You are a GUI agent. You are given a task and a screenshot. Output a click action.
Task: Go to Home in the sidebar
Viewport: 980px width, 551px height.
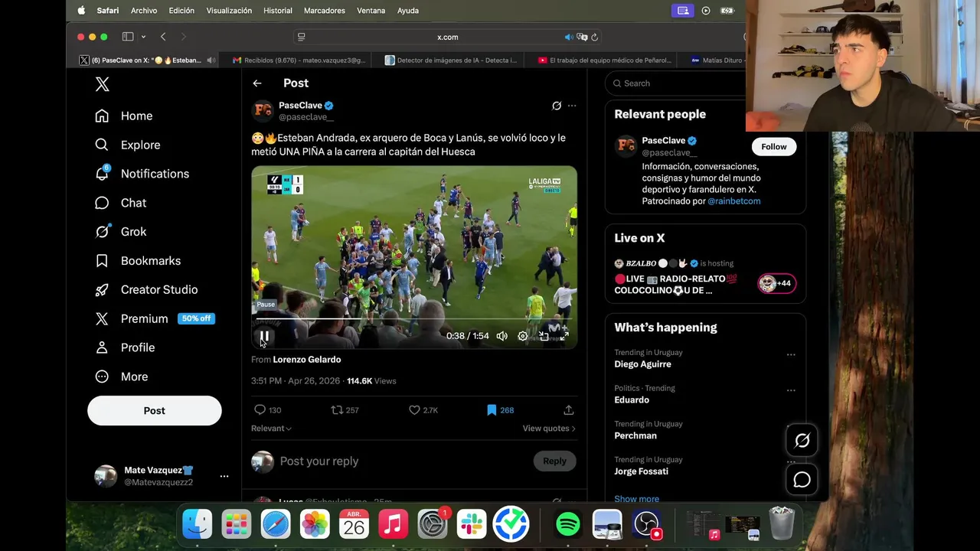(x=124, y=116)
